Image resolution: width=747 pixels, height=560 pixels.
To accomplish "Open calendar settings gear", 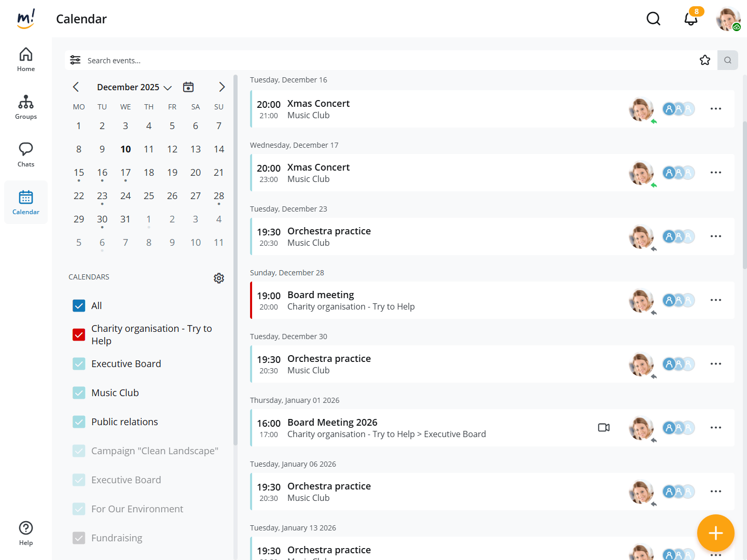I will (x=219, y=278).
